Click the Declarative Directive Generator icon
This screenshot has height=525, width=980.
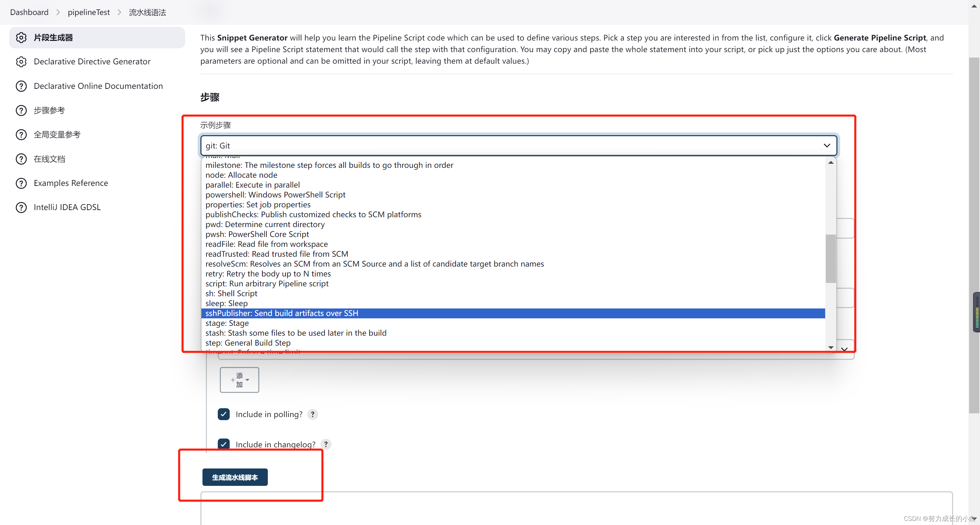pyautogui.click(x=19, y=61)
